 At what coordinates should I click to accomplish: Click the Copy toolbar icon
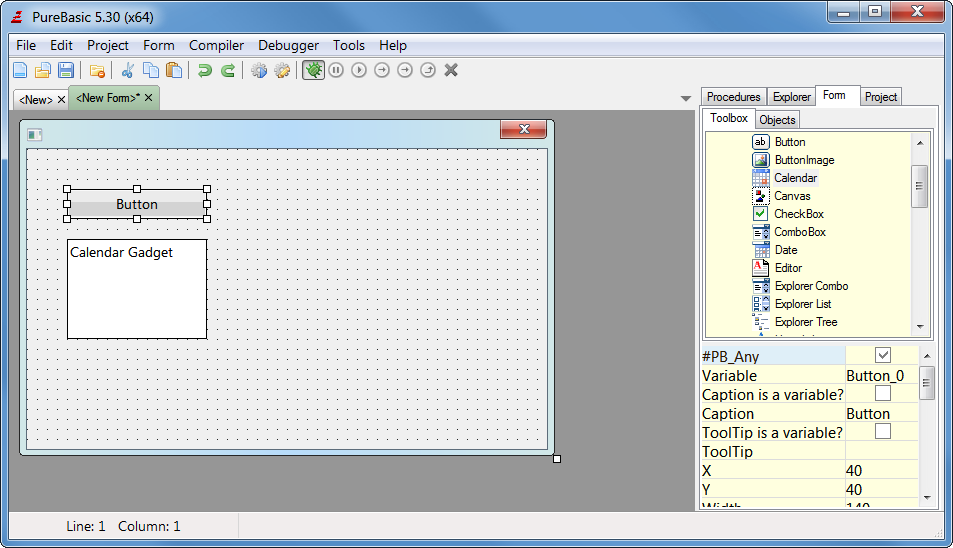(x=151, y=70)
